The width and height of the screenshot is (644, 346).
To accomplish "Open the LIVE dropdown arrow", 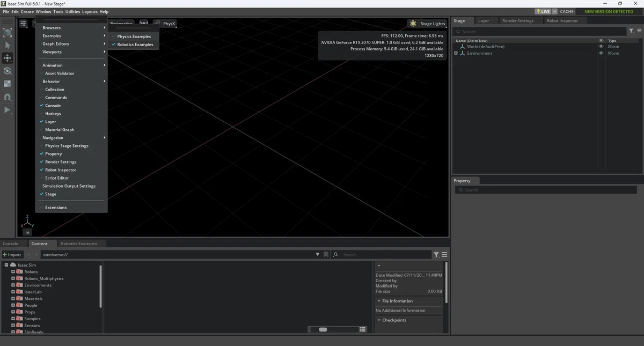I will pyautogui.click(x=554, y=11).
